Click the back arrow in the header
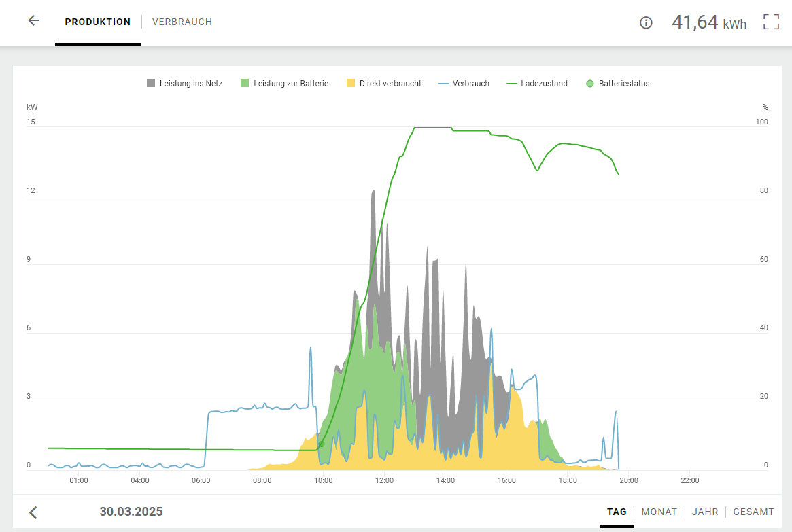792x532 pixels. pyautogui.click(x=33, y=21)
